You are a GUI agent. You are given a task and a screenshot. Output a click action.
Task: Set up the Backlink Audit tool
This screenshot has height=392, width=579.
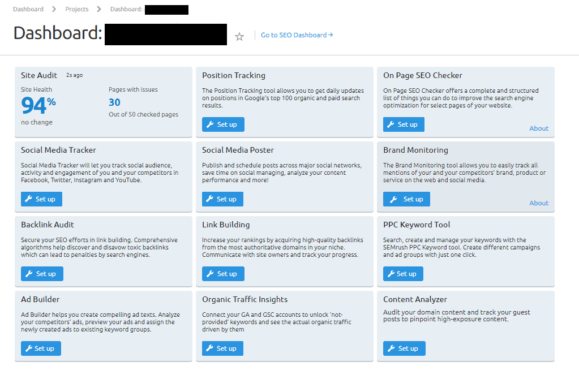click(42, 274)
